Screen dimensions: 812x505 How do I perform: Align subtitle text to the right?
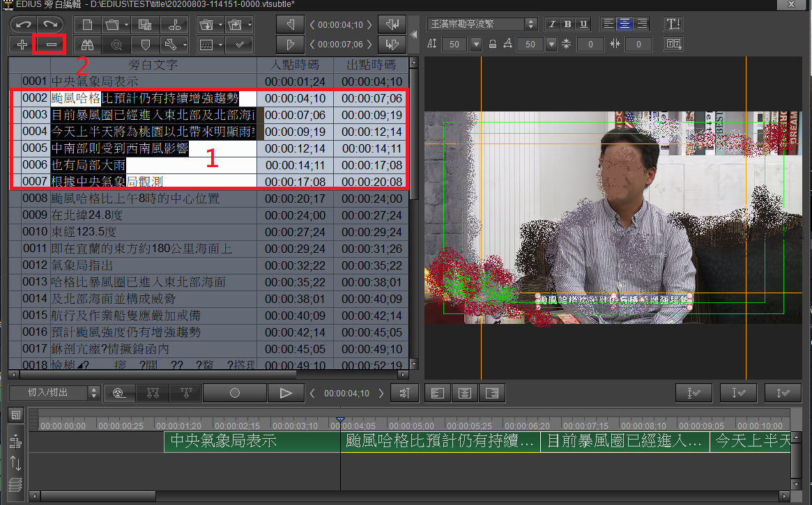pos(642,24)
